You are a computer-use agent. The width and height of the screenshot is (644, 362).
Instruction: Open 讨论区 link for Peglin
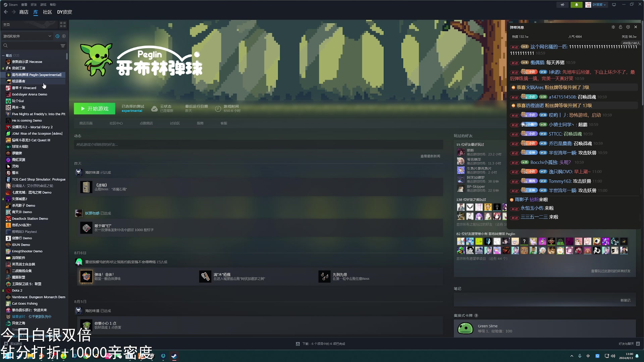coord(174,123)
